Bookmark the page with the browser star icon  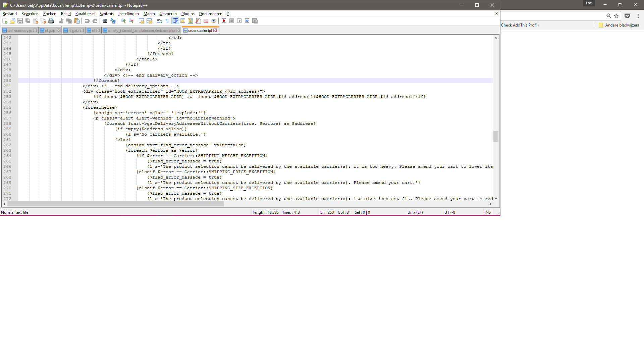pyautogui.click(x=616, y=16)
